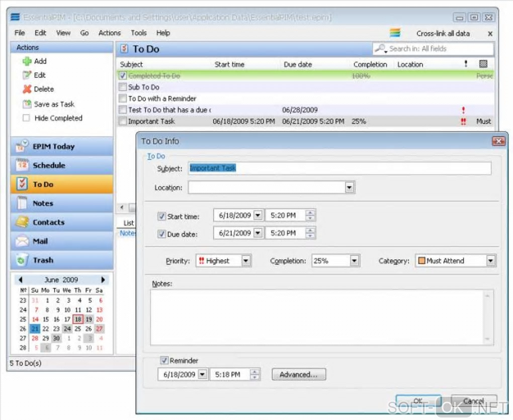
Task: Click the Advanced... reminder button
Action: pos(299,374)
